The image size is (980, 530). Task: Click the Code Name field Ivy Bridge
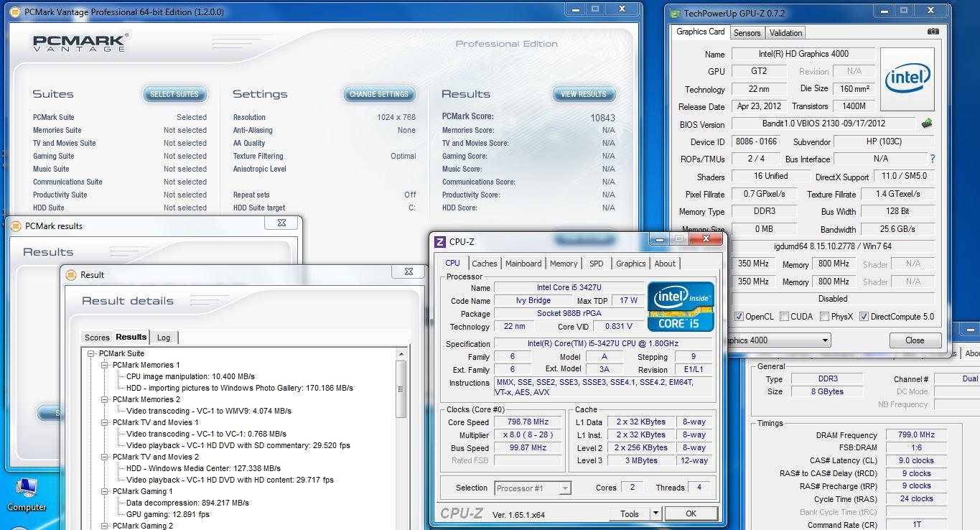(x=533, y=301)
